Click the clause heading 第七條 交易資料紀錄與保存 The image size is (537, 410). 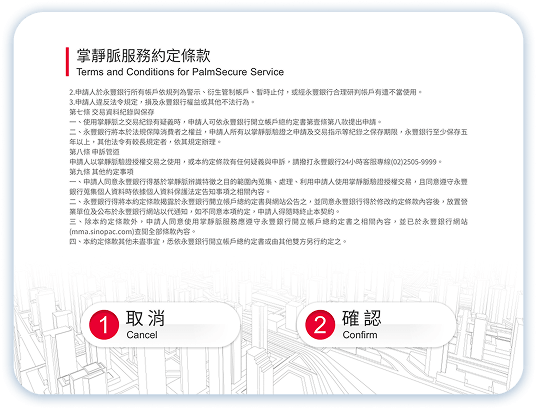112,112
